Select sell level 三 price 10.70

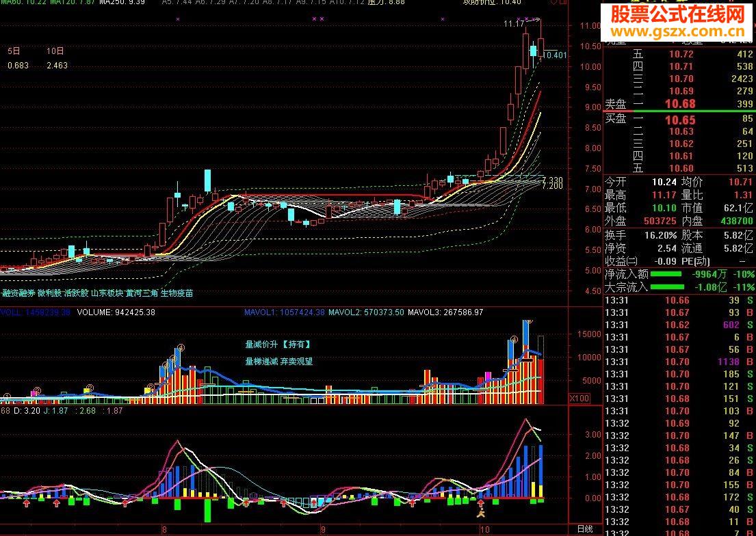tap(681, 79)
